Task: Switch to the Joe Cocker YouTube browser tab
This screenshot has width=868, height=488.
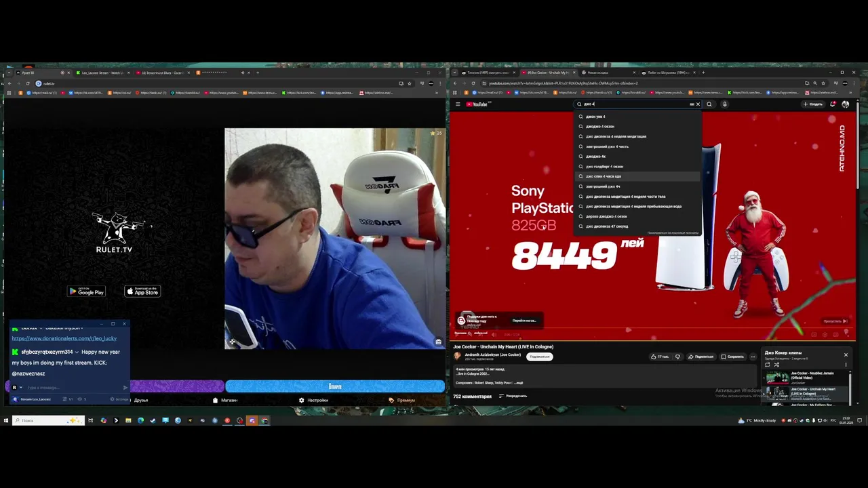Action: [x=548, y=73]
